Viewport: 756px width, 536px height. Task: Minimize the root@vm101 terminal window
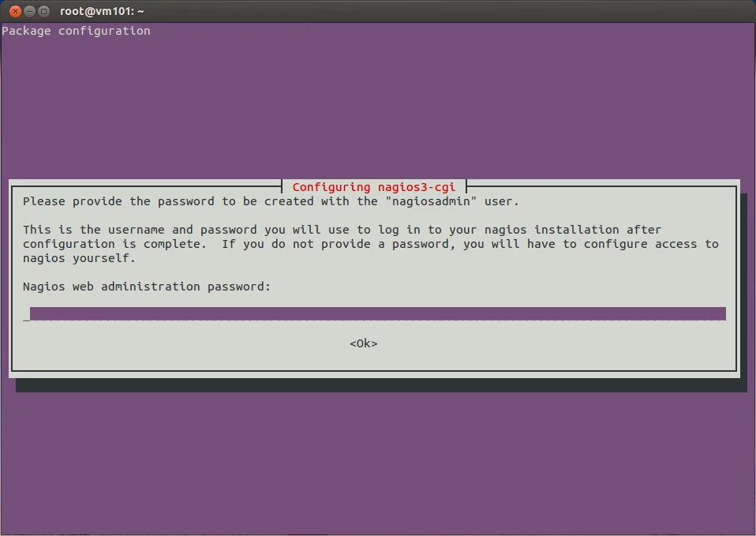coord(29,10)
